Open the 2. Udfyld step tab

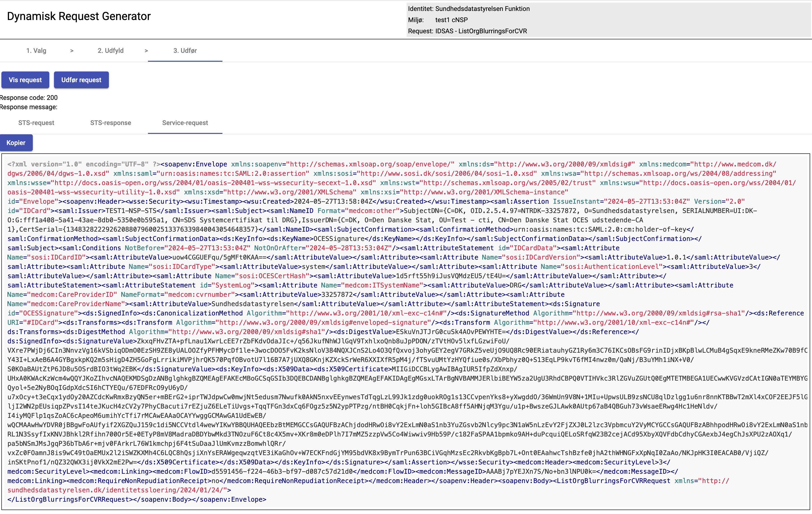[111, 51]
